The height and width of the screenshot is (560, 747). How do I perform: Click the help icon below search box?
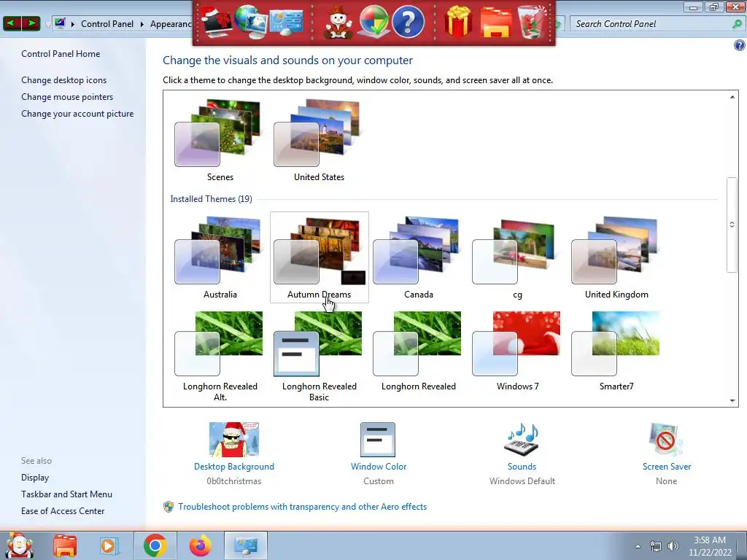click(x=739, y=45)
